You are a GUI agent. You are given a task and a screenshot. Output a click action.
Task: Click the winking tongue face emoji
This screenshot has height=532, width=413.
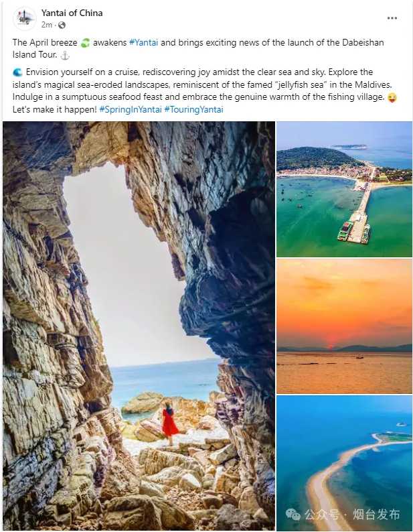tap(392, 97)
